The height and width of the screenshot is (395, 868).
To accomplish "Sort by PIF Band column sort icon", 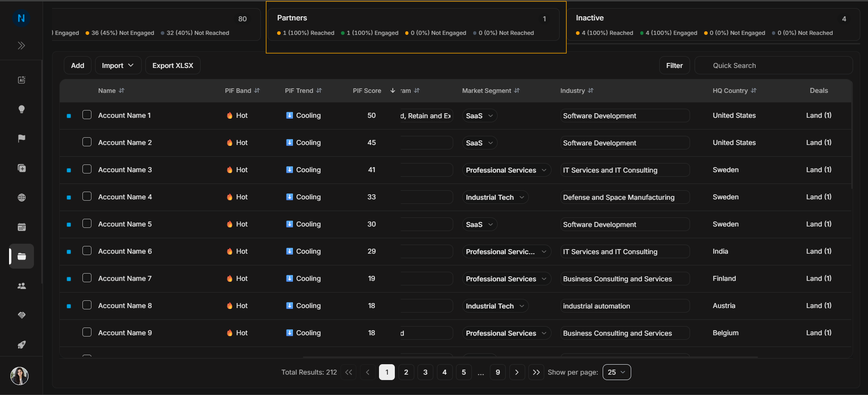I will tap(257, 91).
